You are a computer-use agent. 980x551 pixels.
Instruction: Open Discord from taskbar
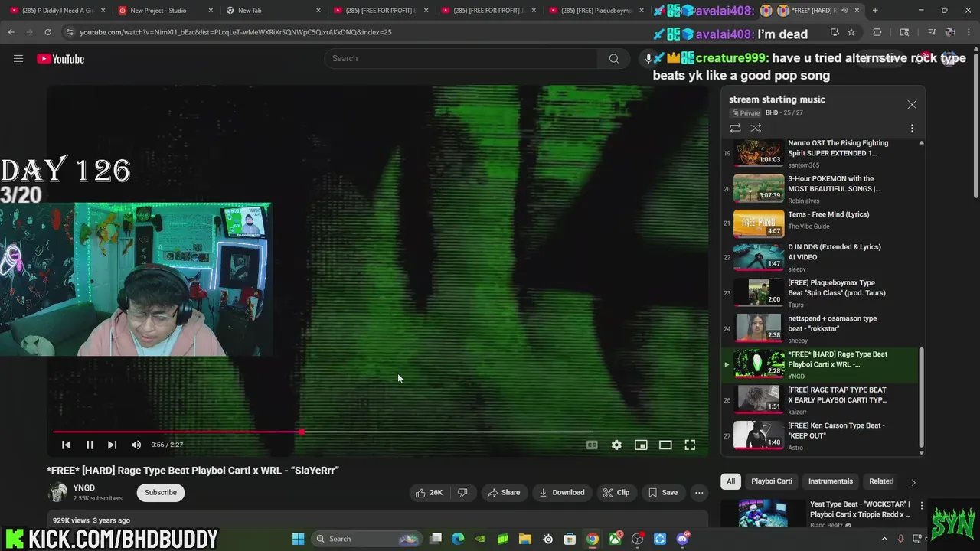coord(682,539)
